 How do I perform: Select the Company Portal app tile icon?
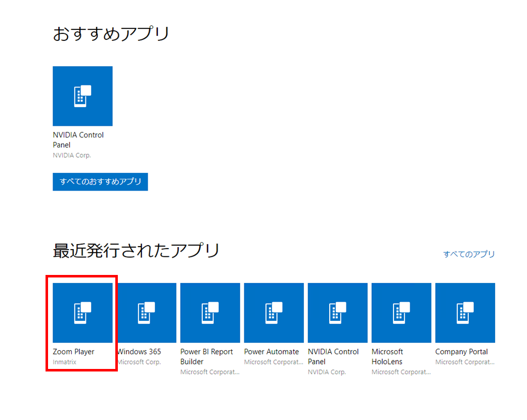465,313
